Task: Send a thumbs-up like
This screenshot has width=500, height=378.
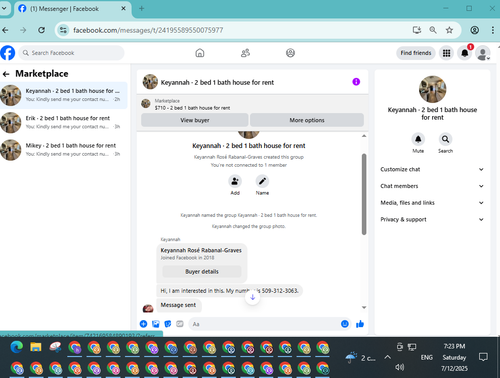Action: coord(360,324)
